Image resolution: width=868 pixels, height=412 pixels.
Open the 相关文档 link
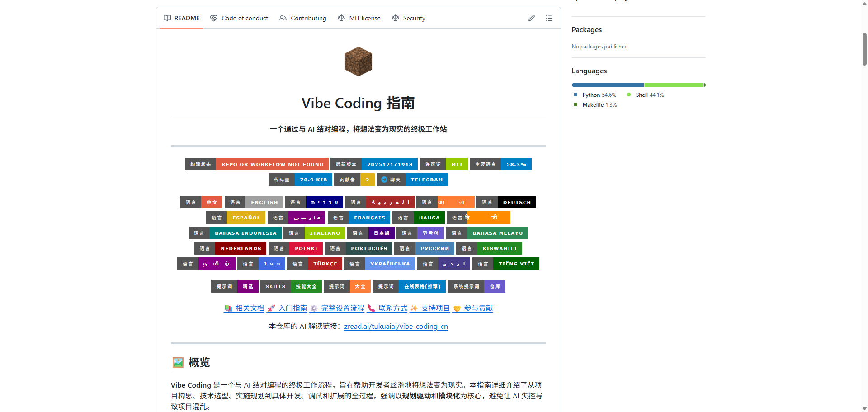pos(244,308)
